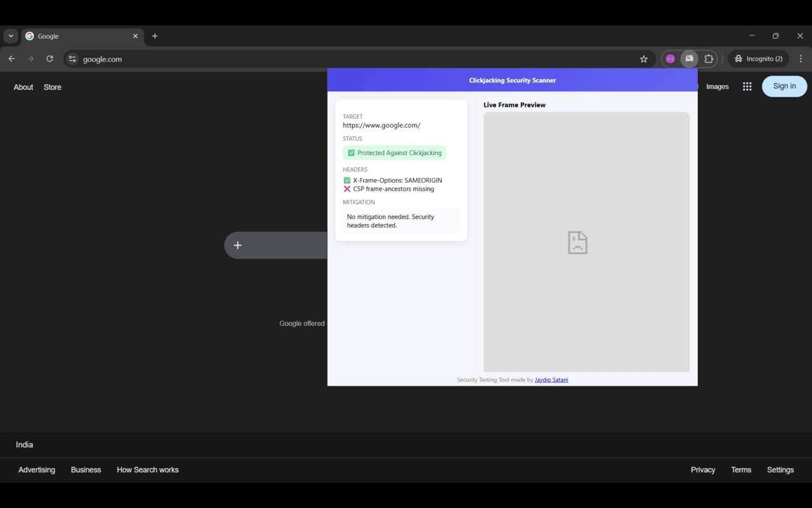Open the site information icon in the address bar
Image resolution: width=812 pixels, height=508 pixels.
72,59
